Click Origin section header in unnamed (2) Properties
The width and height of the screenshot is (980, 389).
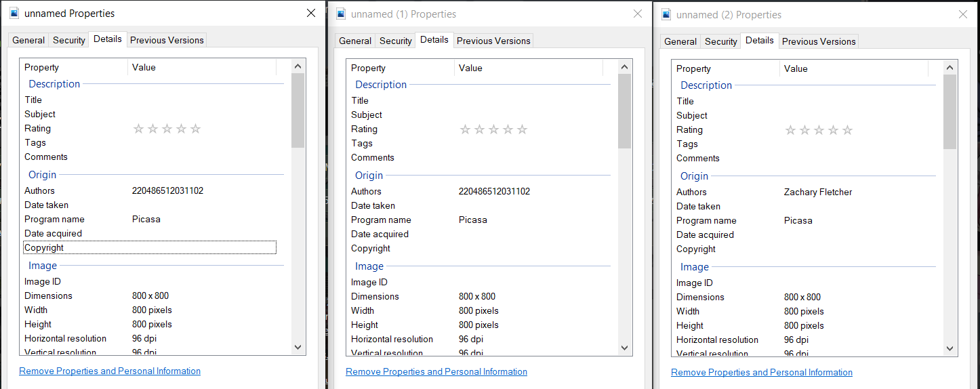[694, 176]
